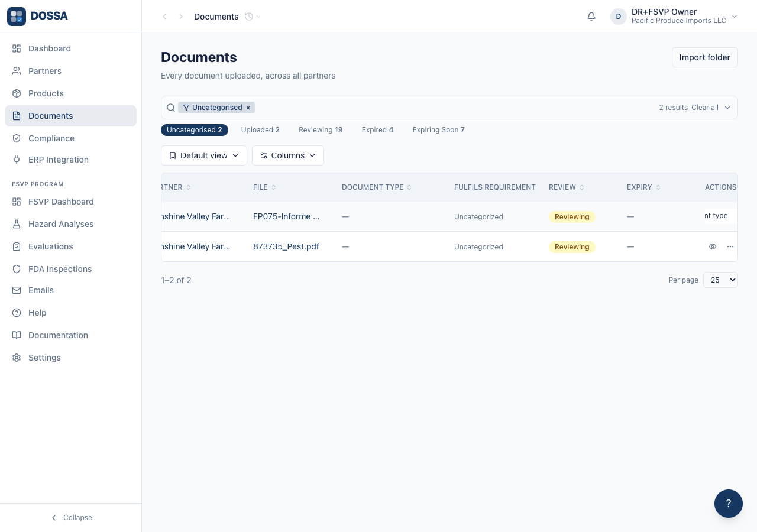Click the Help question-circle icon in sidebar
757x532 pixels.
click(x=17, y=313)
